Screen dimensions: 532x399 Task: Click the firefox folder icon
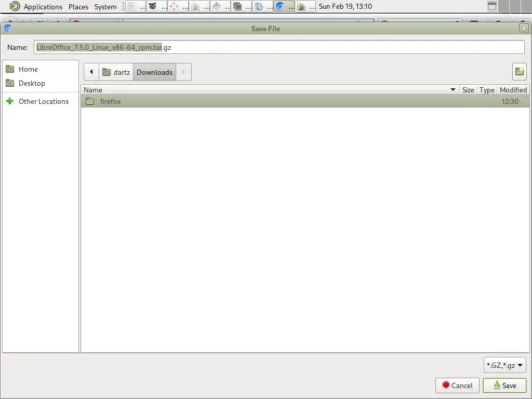click(x=90, y=101)
